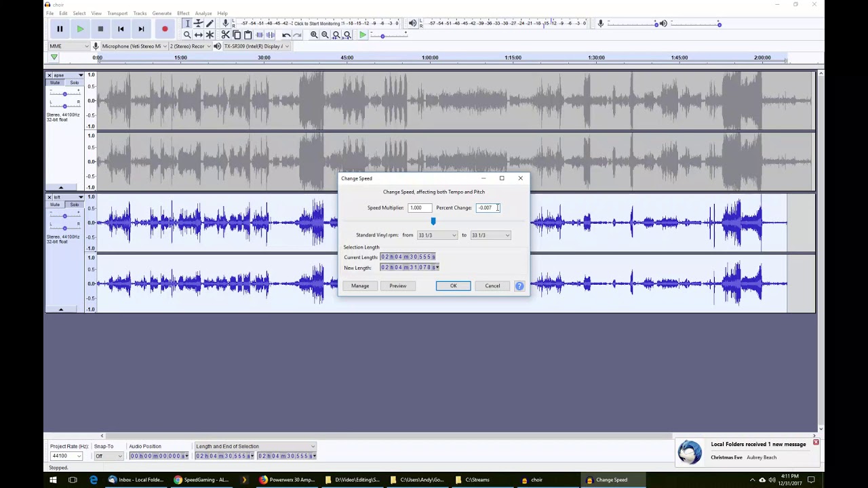Click the Preview button
The width and height of the screenshot is (868, 488).
[x=398, y=286]
